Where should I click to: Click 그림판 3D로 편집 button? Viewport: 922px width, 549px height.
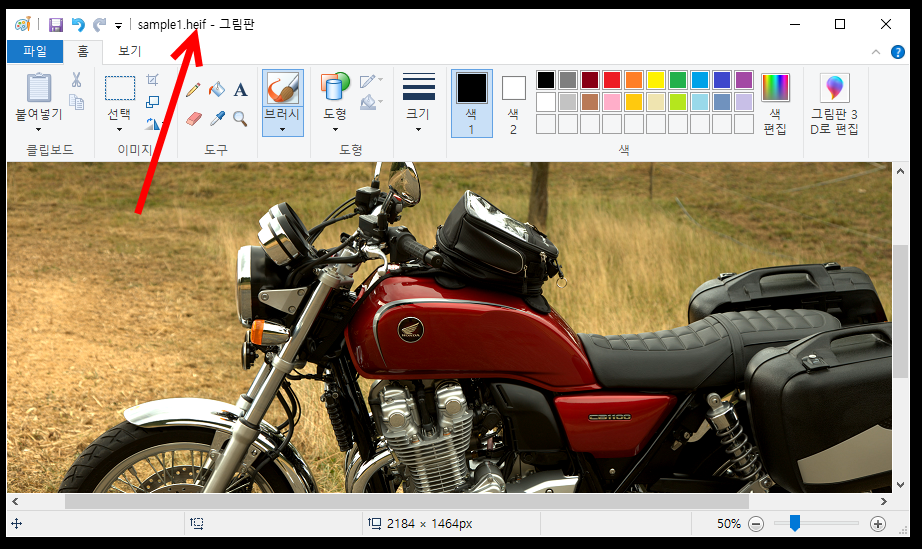834,104
